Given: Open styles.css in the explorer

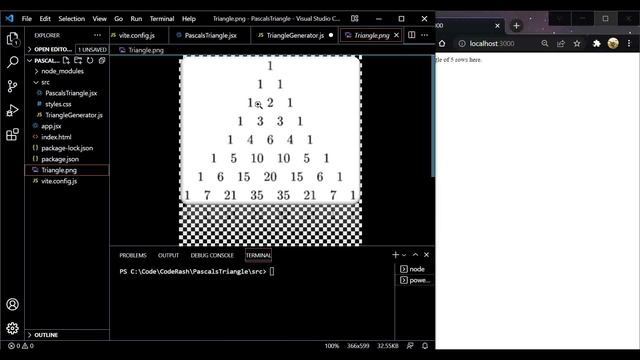Looking at the screenshot, I should click(58, 104).
